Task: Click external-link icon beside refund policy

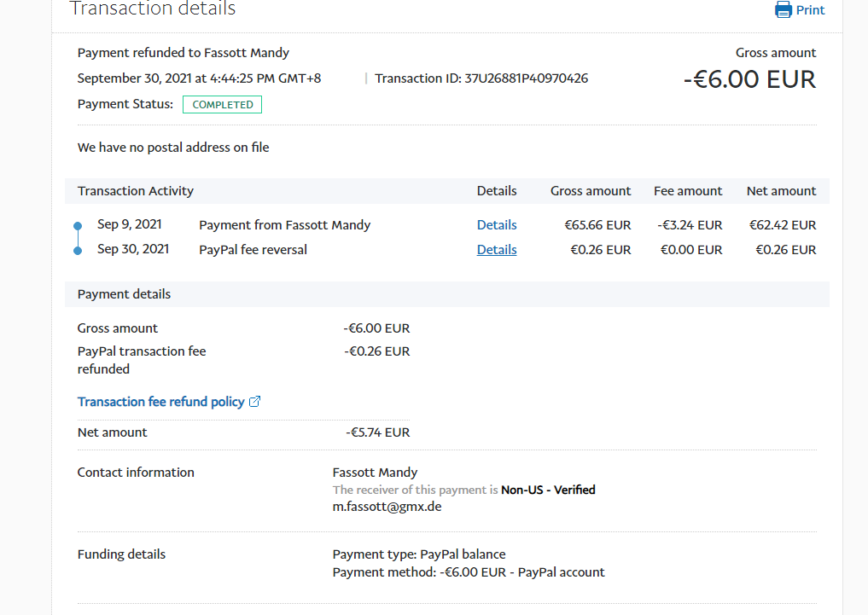Action: click(254, 402)
